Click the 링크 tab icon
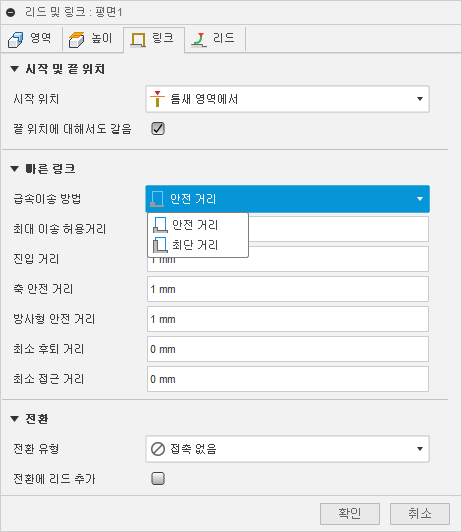This screenshot has height=532, width=462. click(x=138, y=39)
